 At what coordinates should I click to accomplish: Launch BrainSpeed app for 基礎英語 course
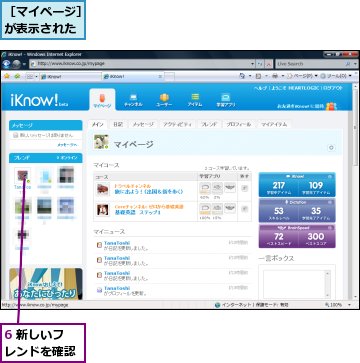click(230, 208)
